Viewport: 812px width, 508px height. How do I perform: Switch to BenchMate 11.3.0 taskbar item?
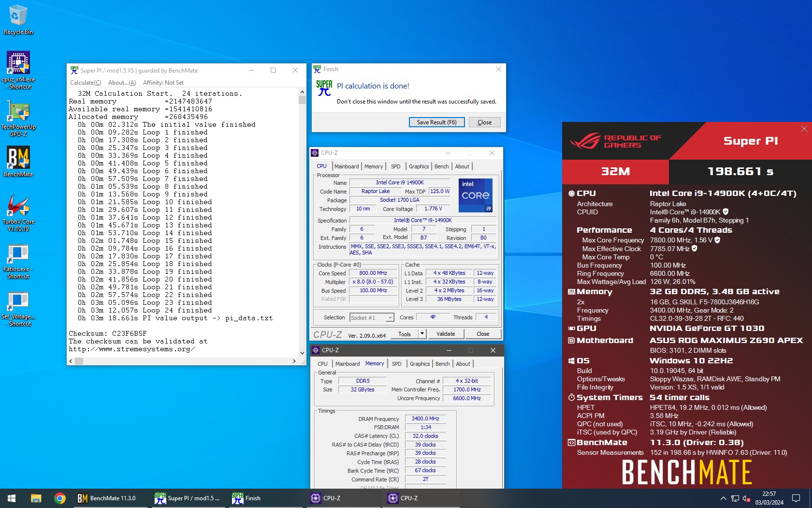(x=110, y=498)
